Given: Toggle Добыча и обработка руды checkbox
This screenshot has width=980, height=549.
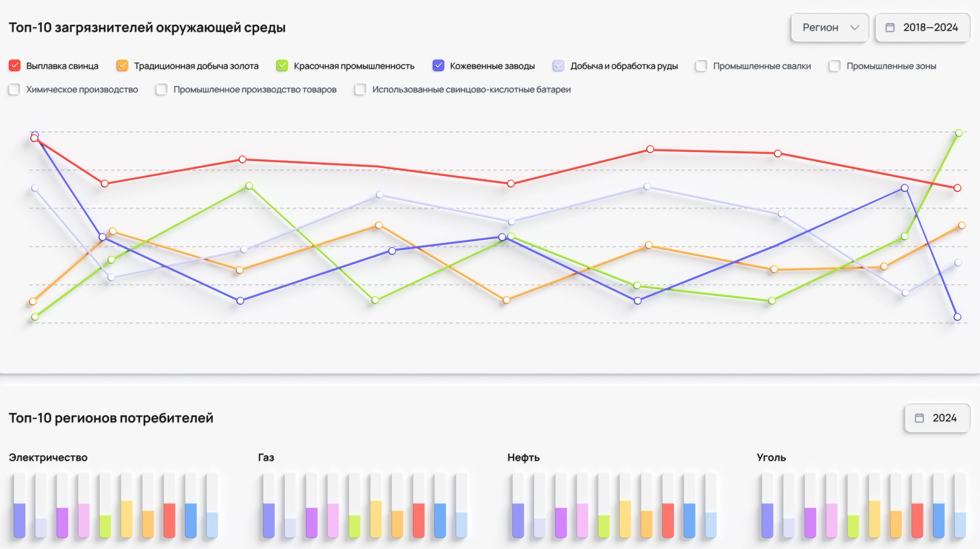Looking at the screenshot, I should [559, 66].
